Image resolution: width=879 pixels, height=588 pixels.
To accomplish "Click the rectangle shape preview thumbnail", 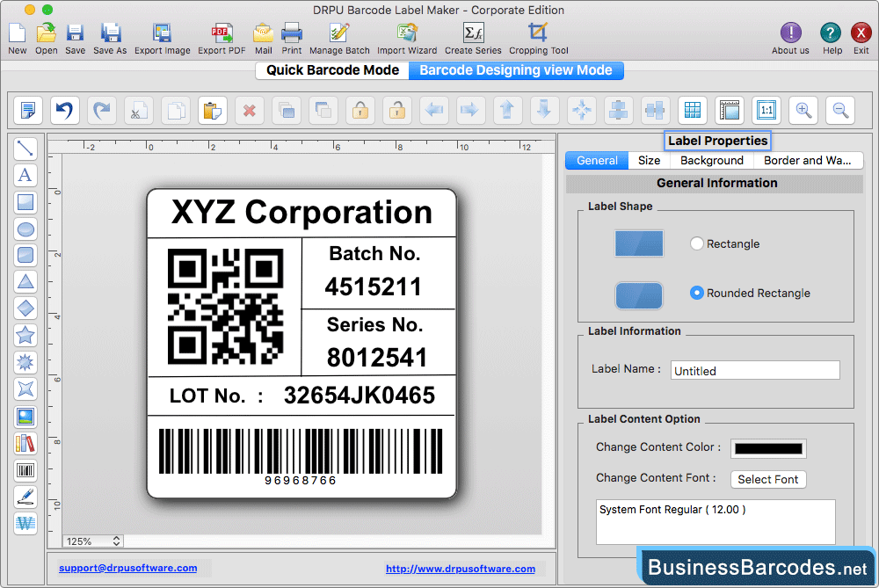I will coord(639,243).
